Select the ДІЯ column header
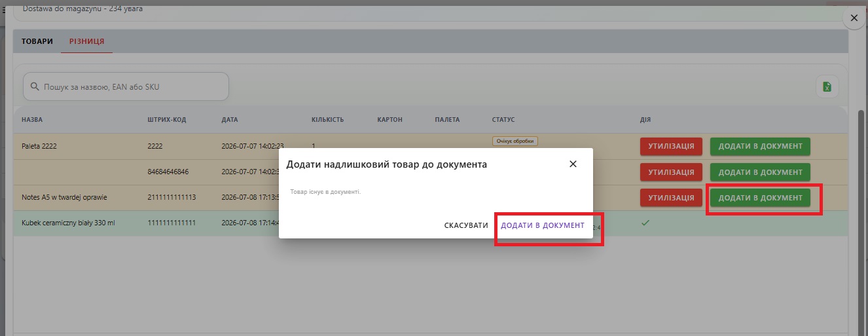The image size is (868, 336). 645,120
